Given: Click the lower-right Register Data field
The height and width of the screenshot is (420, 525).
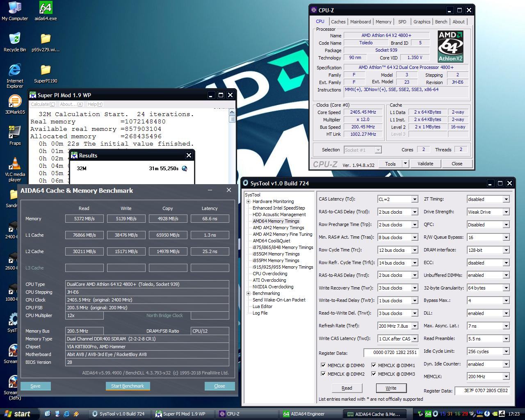Looking at the screenshot, I should pos(482,391).
